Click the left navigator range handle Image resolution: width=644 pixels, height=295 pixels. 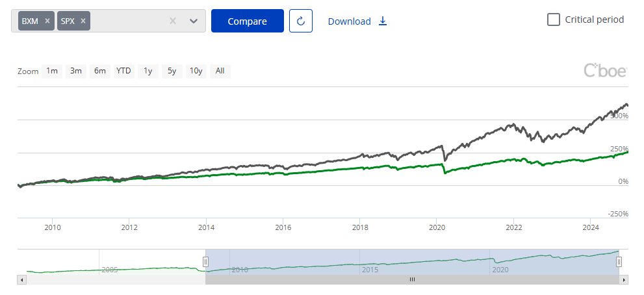(205, 262)
